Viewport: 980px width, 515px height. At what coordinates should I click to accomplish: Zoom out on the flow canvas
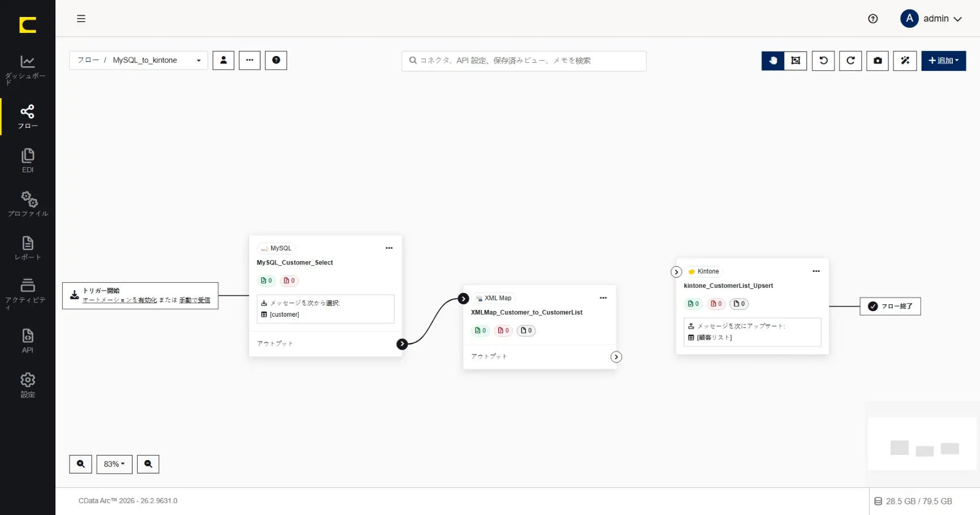[148, 465]
